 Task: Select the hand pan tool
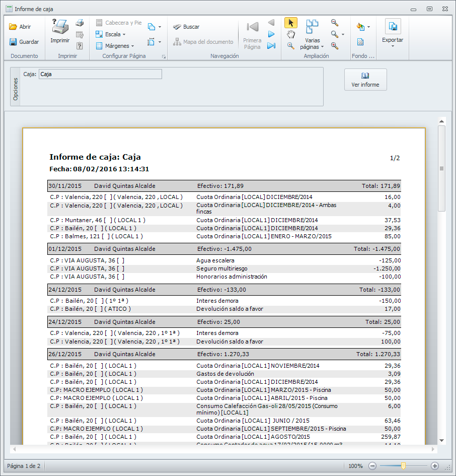(x=290, y=34)
